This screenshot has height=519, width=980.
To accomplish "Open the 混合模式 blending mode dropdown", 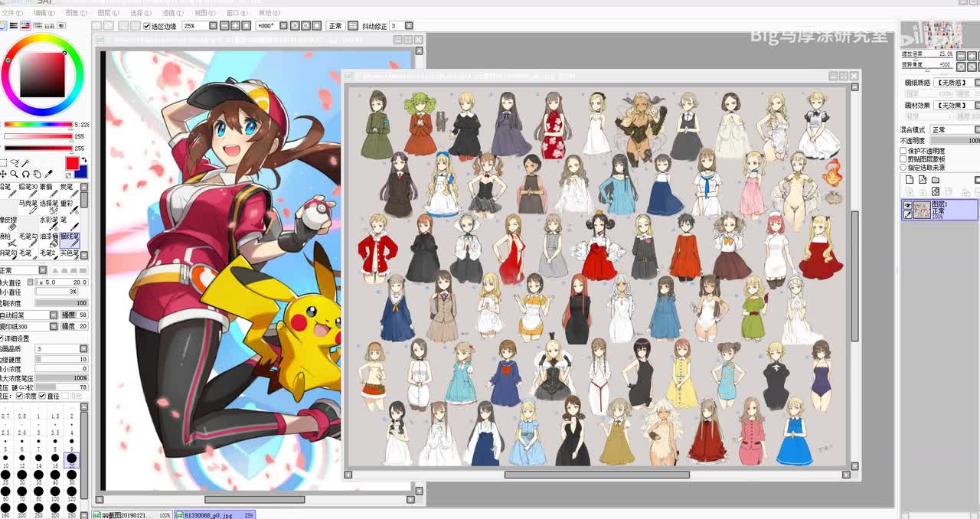I will pos(977,129).
